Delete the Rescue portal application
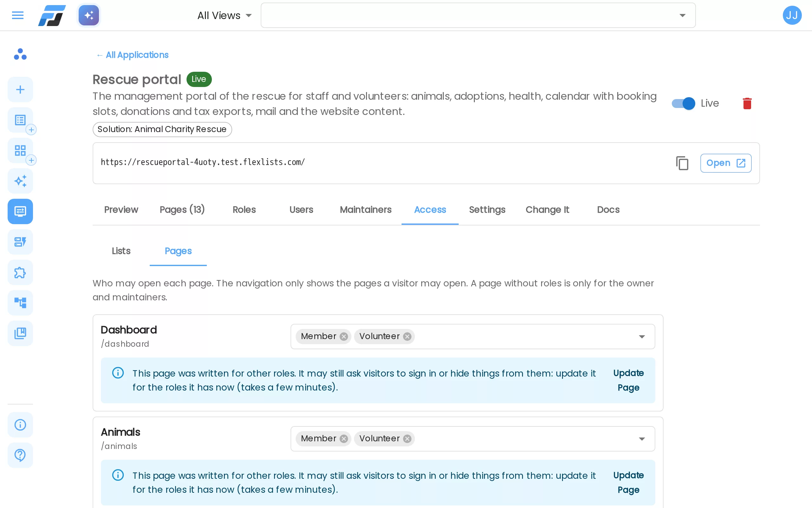The height and width of the screenshot is (508, 812). point(747,104)
